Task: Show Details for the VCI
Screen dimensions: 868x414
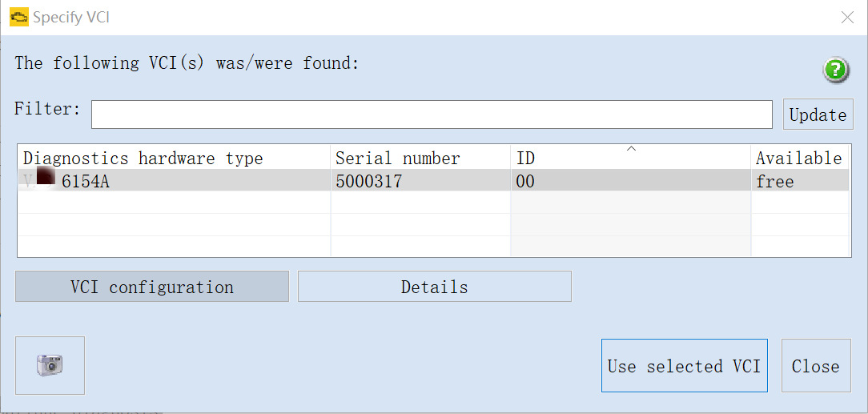Action: tap(434, 287)
